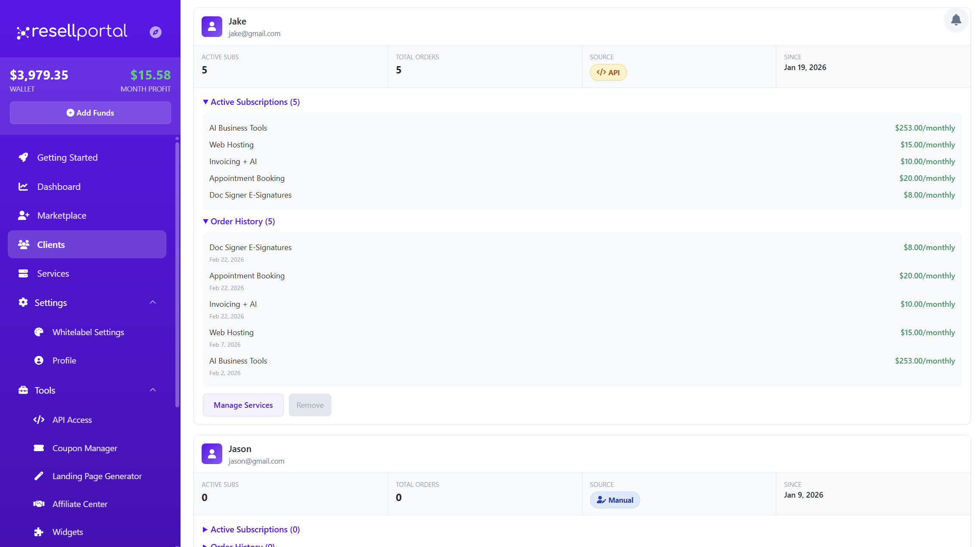Screen dimensions: 980x547
Task: Click the Coupon Manager ticket icon
Action: [39, 448]
